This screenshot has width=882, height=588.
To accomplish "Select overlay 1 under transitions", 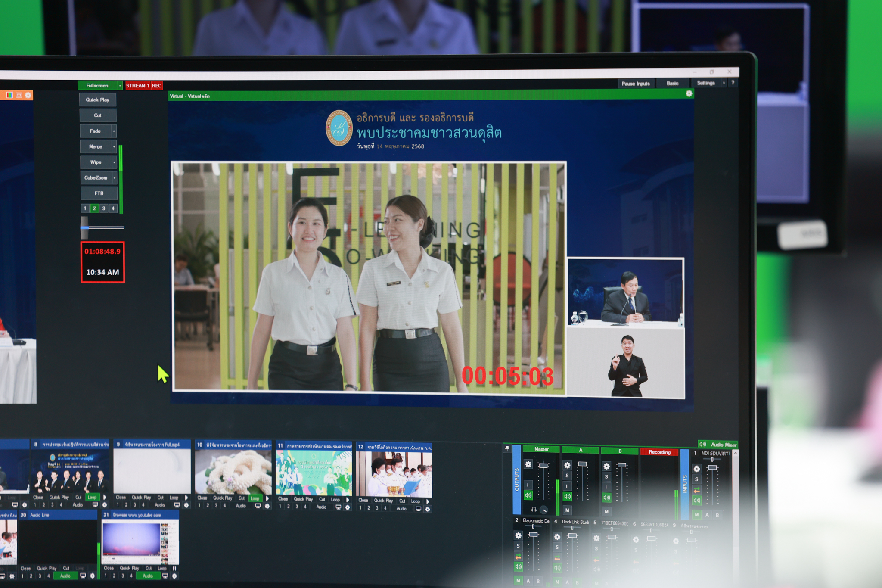I will click(x=85, y=208).
